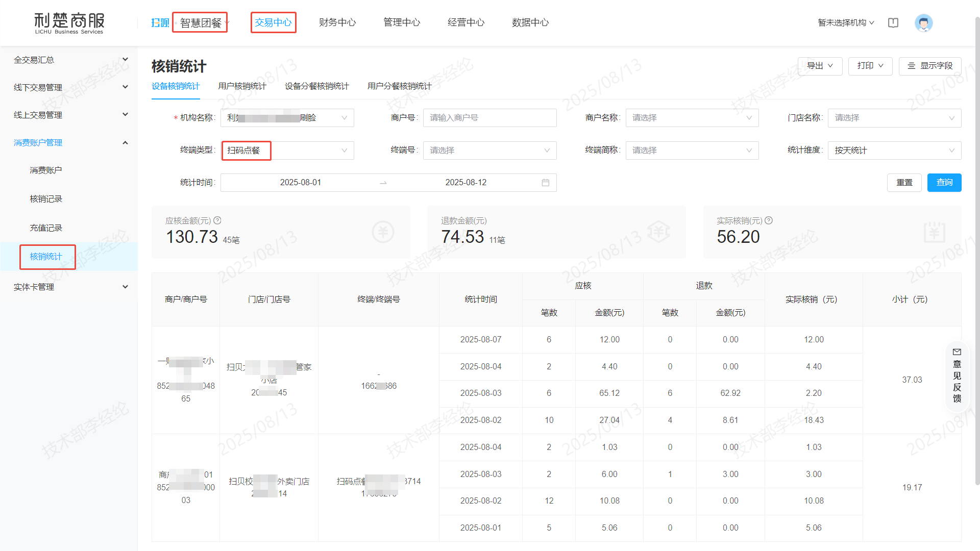Viewport: 980px width, 551px height.
Task: Open the help book icon
Action: point(893,23)
